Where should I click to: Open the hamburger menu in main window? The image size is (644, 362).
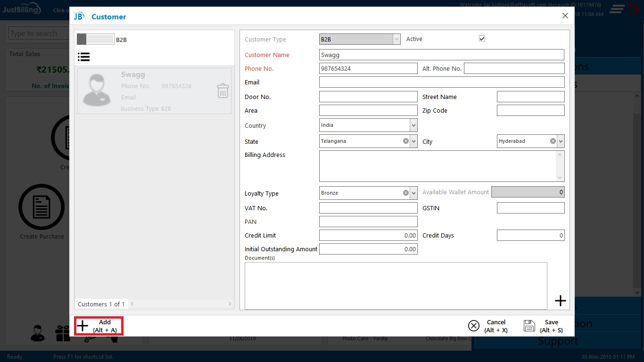point(617,8)
